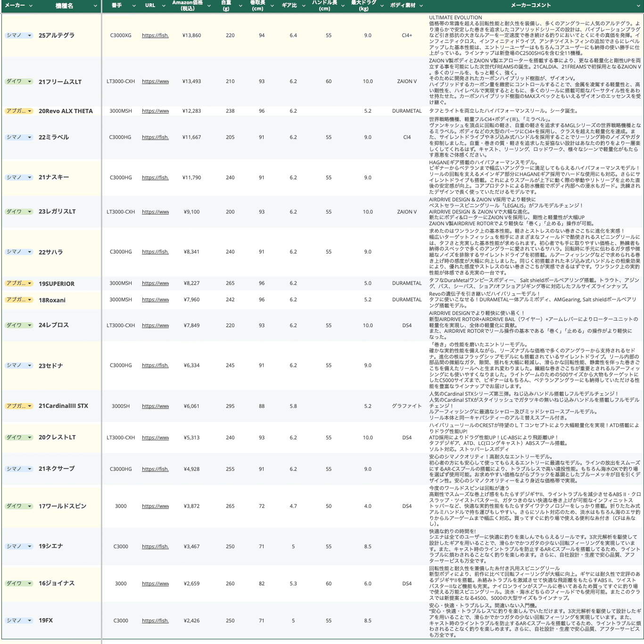
Task: Select the price cell ¥9,100
Action: (192, 212)
